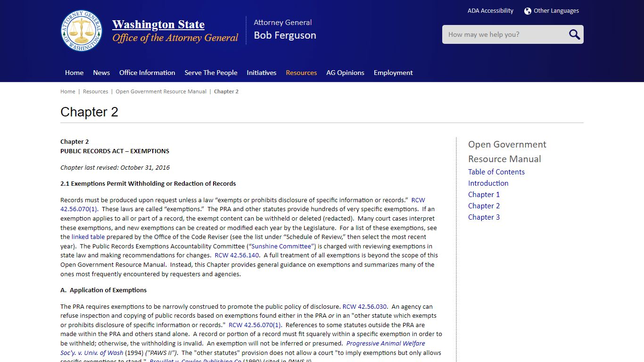This screenshot has width=644, height=362.
Task: Open the RCW 42.56.030 link
Action: pos(364,306)
